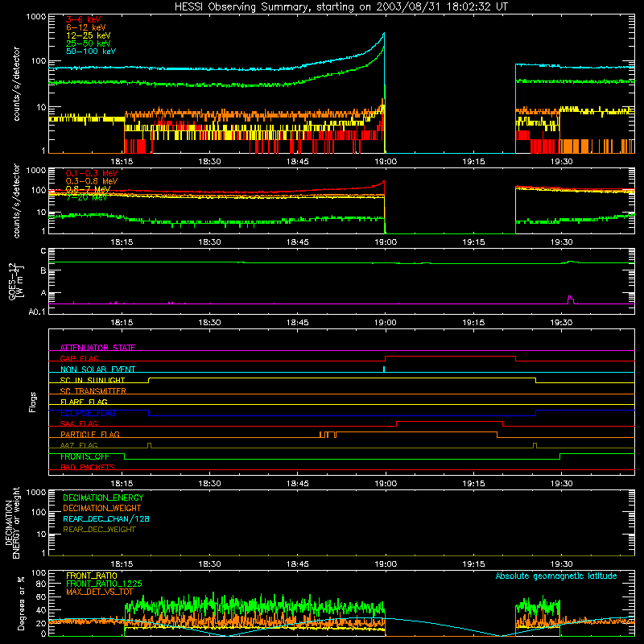The height and width of the screenshot is (644, 644).
Task: Click the cyan NON_SOLAR_EVENT spike at 19:00
Action: coord(384,369)
